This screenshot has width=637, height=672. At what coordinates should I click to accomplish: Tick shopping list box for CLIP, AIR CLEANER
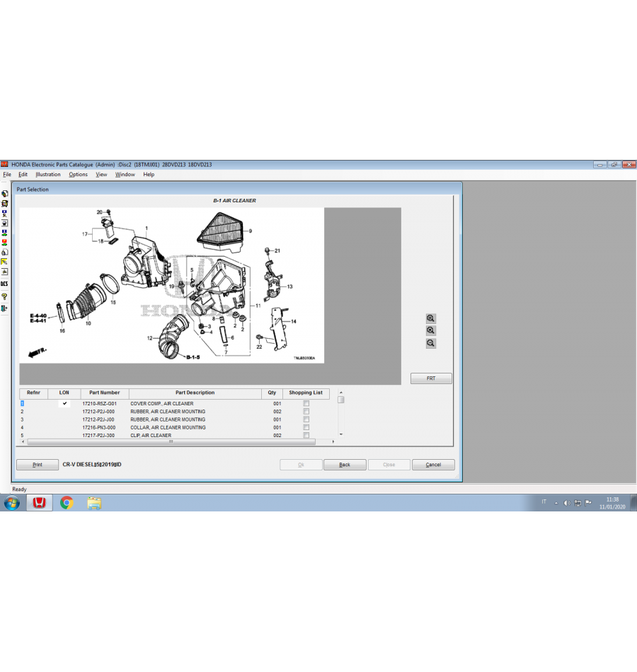click(x=306, y=435)
